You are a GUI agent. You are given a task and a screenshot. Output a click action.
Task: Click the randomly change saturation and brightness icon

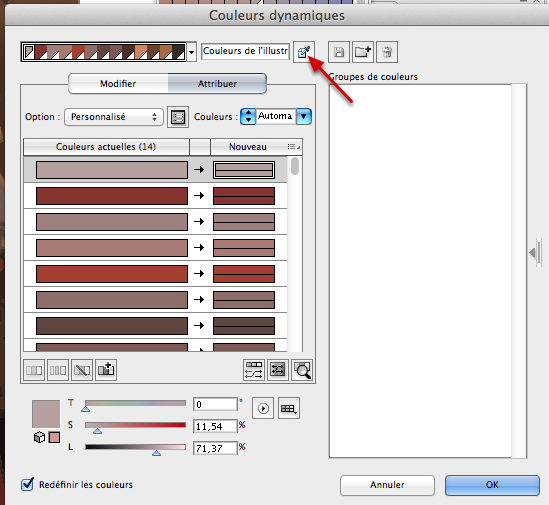pos(278,370)
